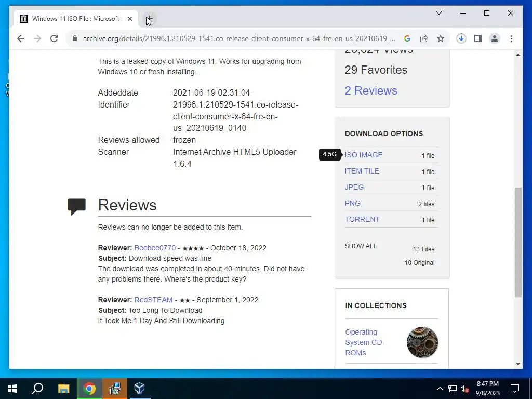
Task: Toggle the Chrome side panel
Action: coord(478,38)
